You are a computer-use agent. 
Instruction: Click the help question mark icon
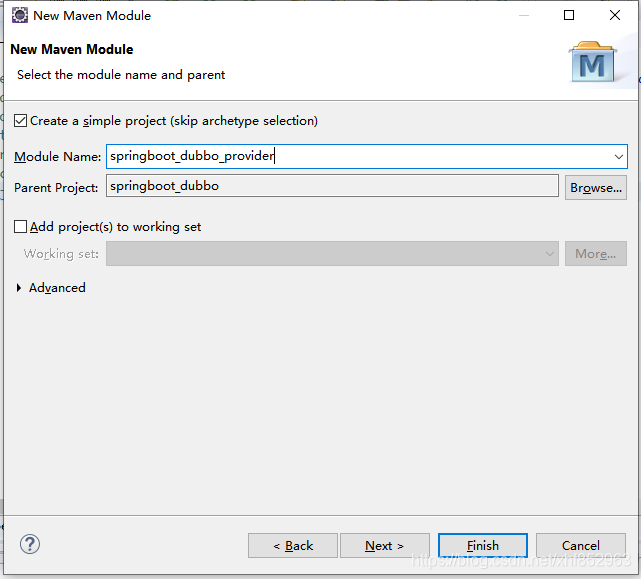pyautogui.click(x=30, y=544)
